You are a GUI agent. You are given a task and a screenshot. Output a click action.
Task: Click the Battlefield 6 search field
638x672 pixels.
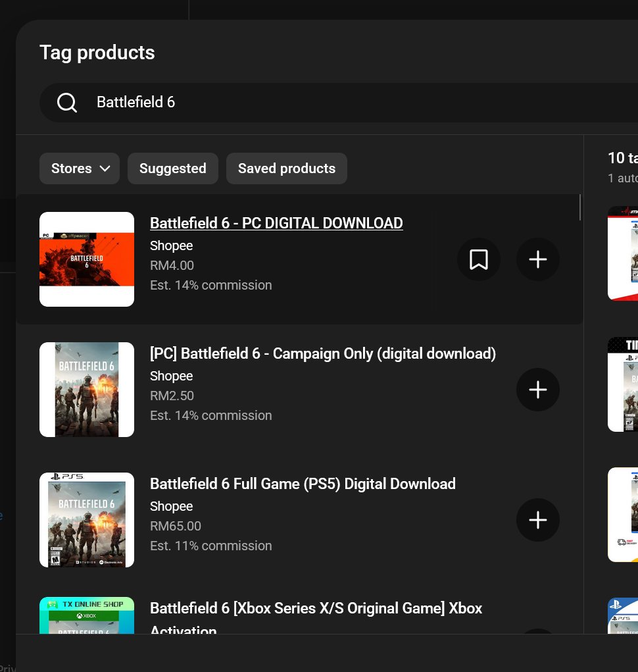[x=338, y=103]
